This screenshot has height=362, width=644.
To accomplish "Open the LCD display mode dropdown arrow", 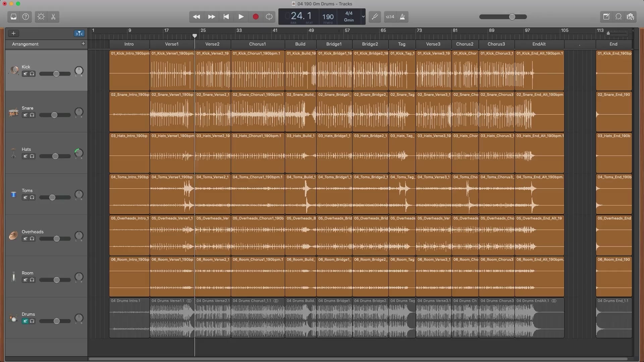I will coord(363,17).
